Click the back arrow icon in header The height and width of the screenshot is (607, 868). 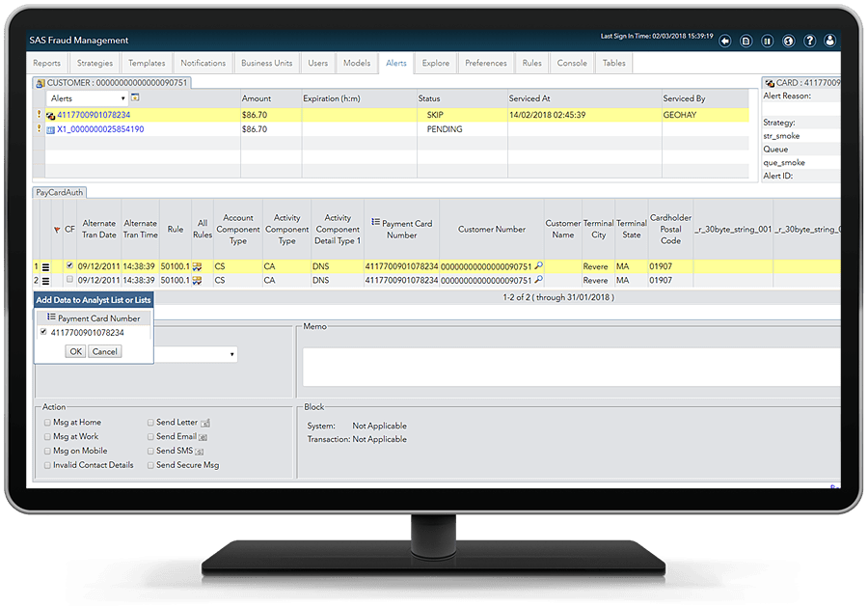(724, 41)
